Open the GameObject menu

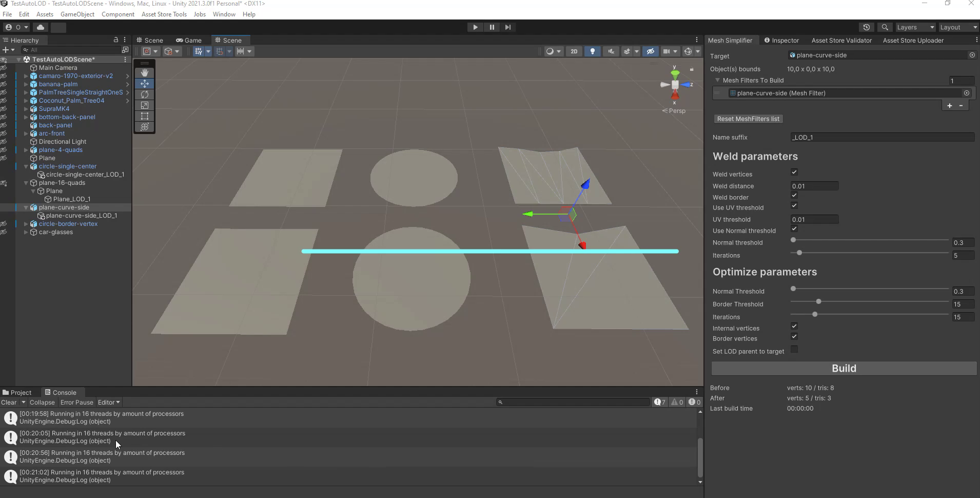[77, 14]
